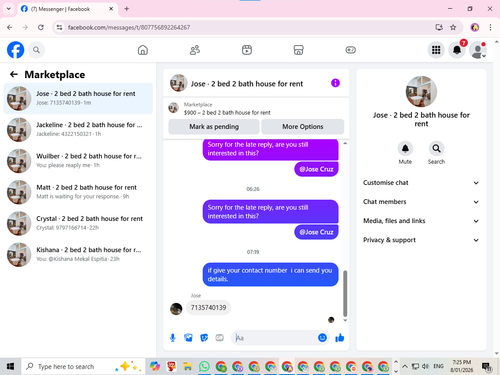This screenshot has width=500, height=375.
Task: Open the account profile picture menu
Action: pos(478,50)
